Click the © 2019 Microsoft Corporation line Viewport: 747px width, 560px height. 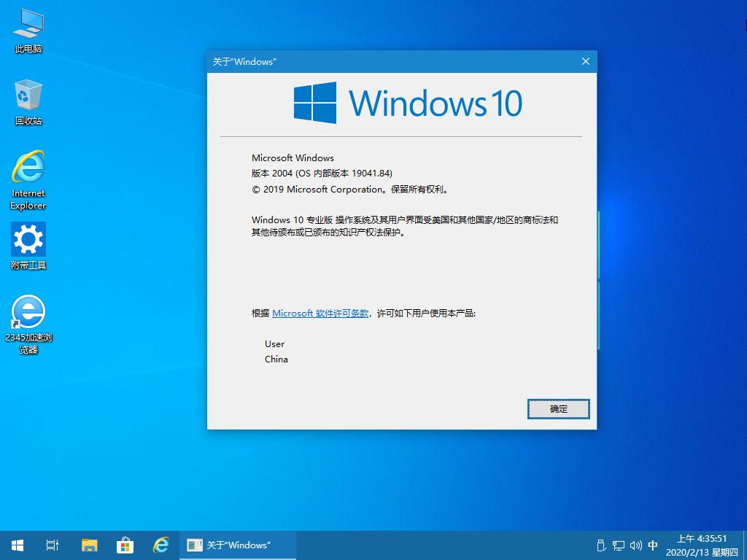(x=350, y=190)
